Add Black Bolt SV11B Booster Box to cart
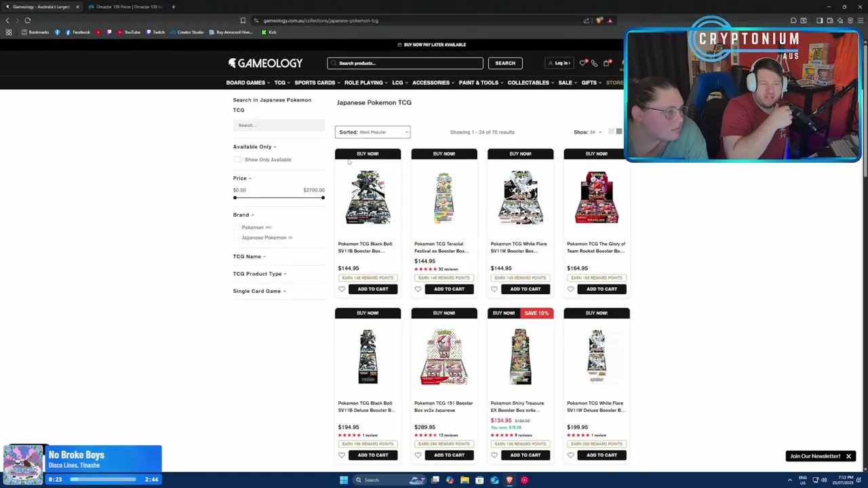The image size is (868, 488). coord(373,289)
